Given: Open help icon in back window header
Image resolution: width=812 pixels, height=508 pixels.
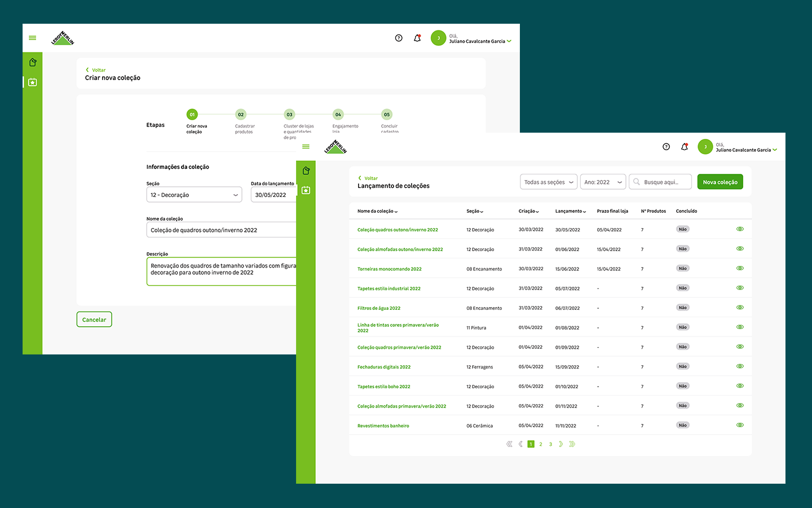Looking at the screenshot, I should coord(399,38).
